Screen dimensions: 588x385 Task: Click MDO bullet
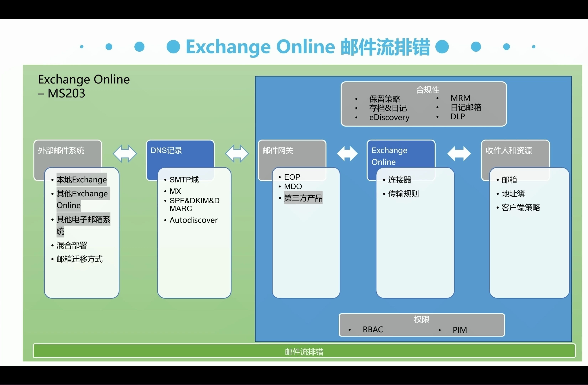(293, 186)
